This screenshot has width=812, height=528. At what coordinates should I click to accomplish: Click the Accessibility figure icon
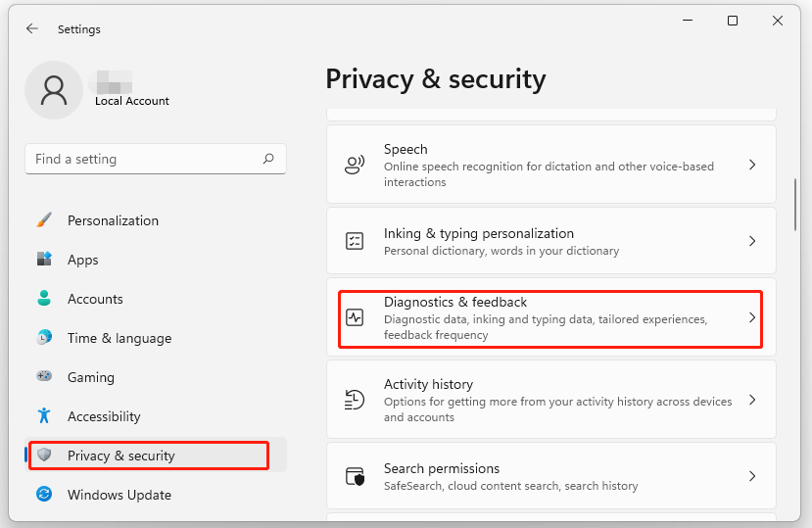(x=44, y=416)
